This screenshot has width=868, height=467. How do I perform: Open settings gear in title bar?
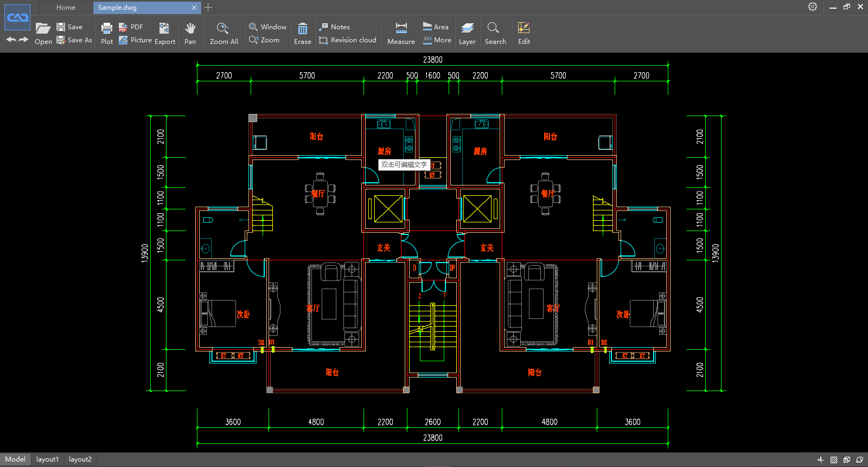click(812, 7)
